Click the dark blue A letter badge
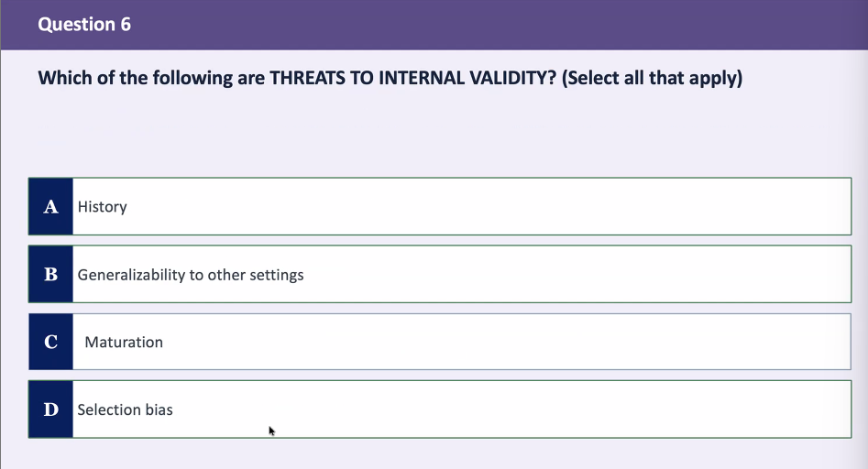The height and width of the screenshot is (469, 868). [51, 206]
